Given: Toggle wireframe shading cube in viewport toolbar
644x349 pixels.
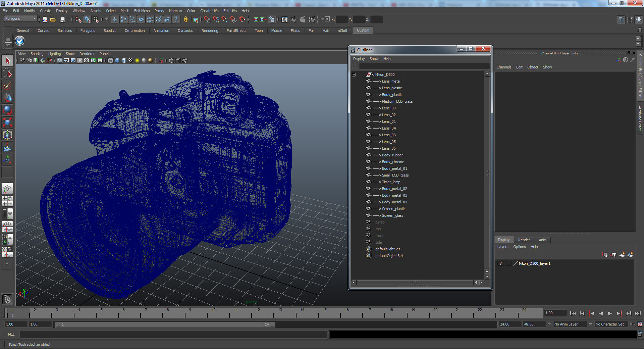Looking at the screenshot, I should point(110,60).
